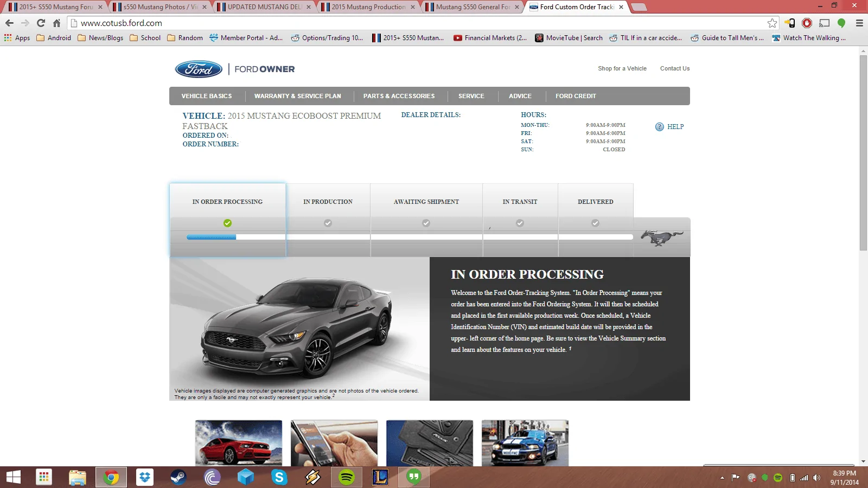Open the blue striped Shelby Mustang thumbnail
The image size is (868, 488).
tap(525, 443)
